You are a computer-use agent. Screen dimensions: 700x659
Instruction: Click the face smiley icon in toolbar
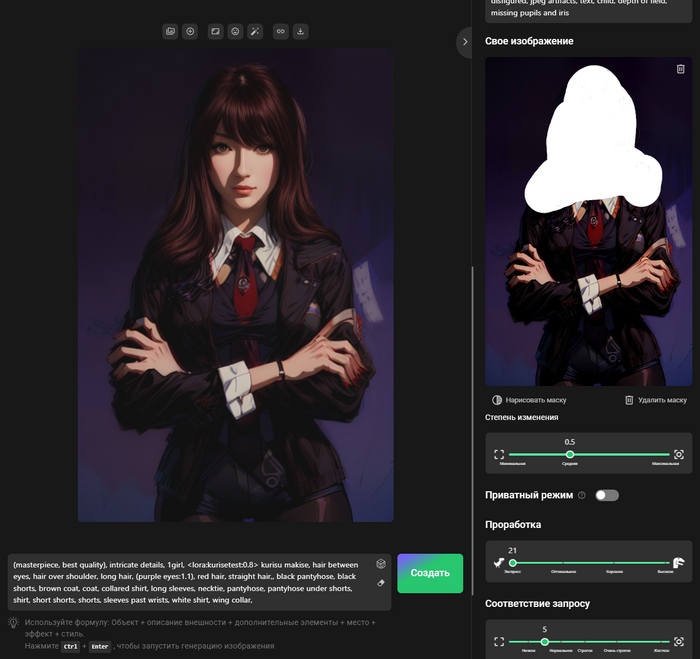(x=235, y=31)
